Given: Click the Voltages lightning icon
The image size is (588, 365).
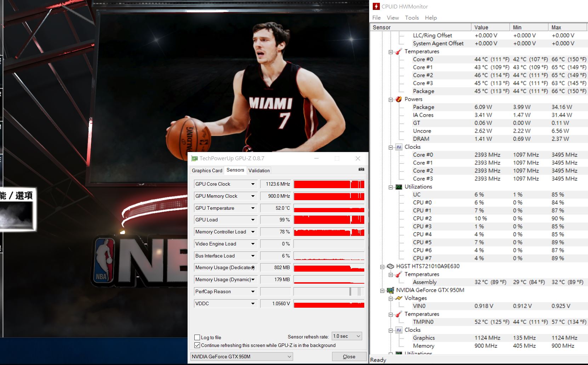Looking at the screenshot, I should click(399, 298).
